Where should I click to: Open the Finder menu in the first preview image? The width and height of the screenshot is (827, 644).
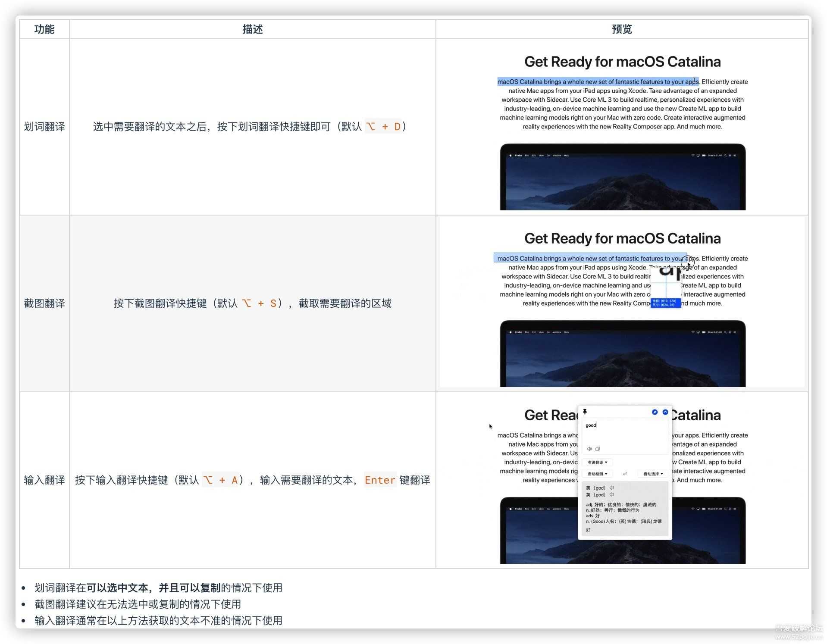coord(518,155)
